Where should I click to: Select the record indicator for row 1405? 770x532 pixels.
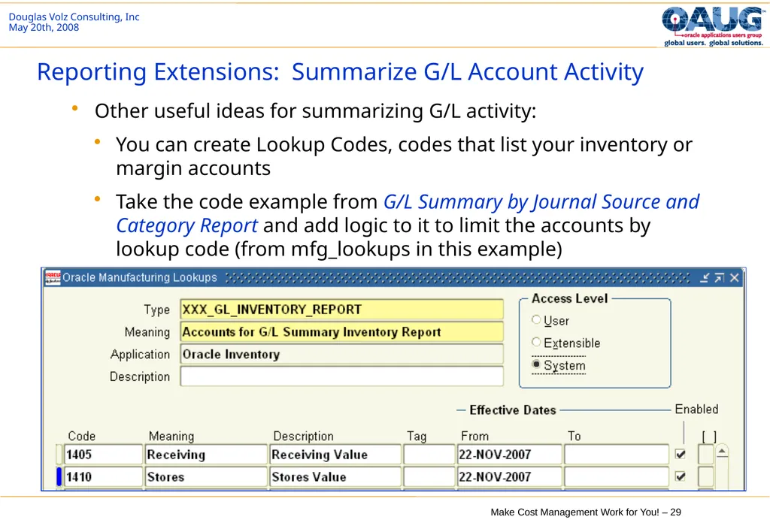pos(59,455)
